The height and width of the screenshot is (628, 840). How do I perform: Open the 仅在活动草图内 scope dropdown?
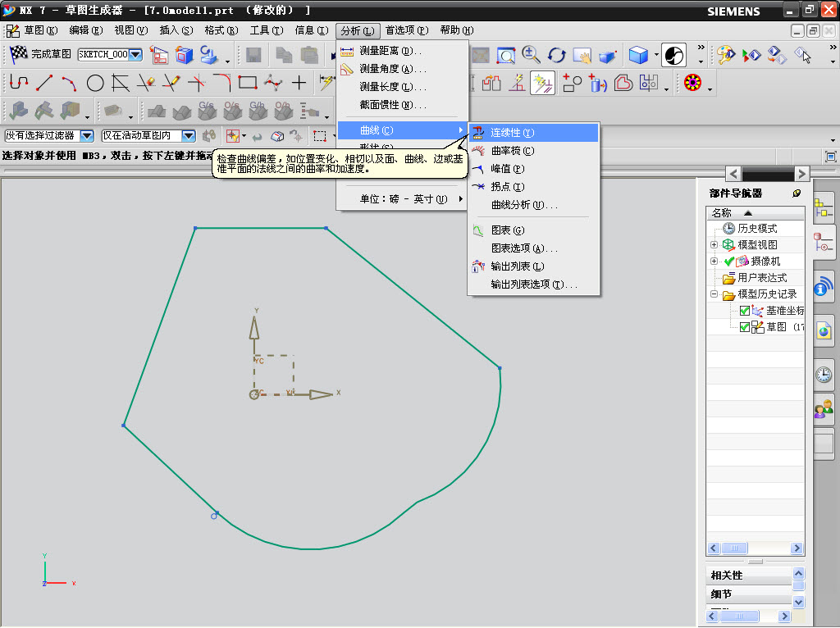tap(189, 136)
